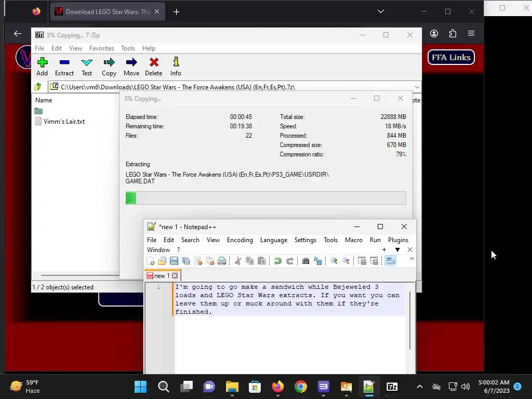
Task: Click the Notepad++ Open file icon
Action: point(162,261)
